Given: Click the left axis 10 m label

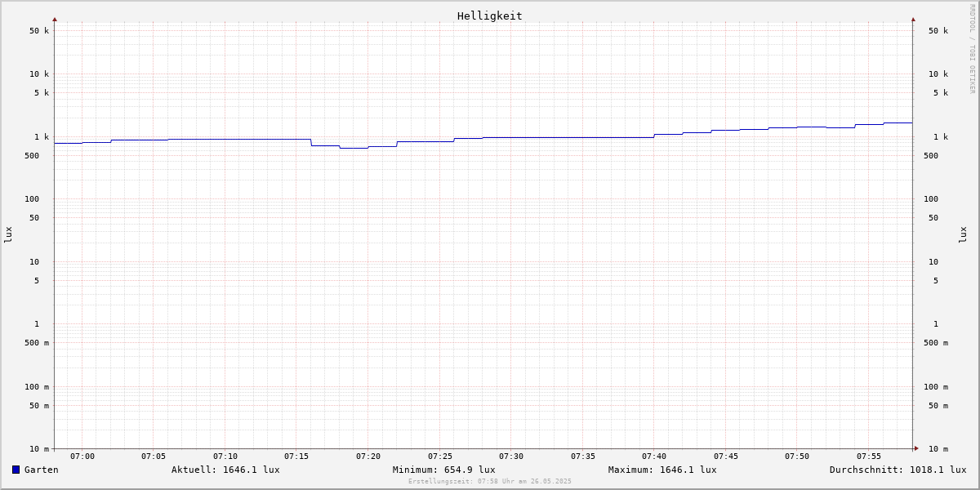Looking at the screenshot, I should (x=39, y=449).
